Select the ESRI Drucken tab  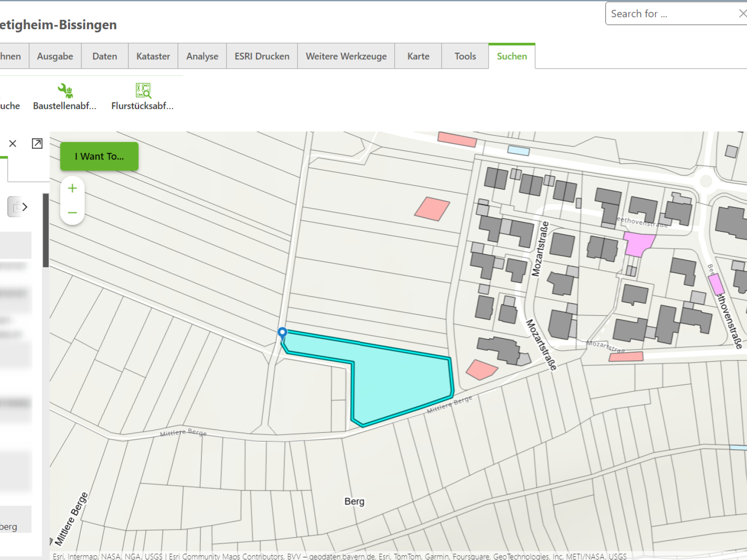[262, 56]
